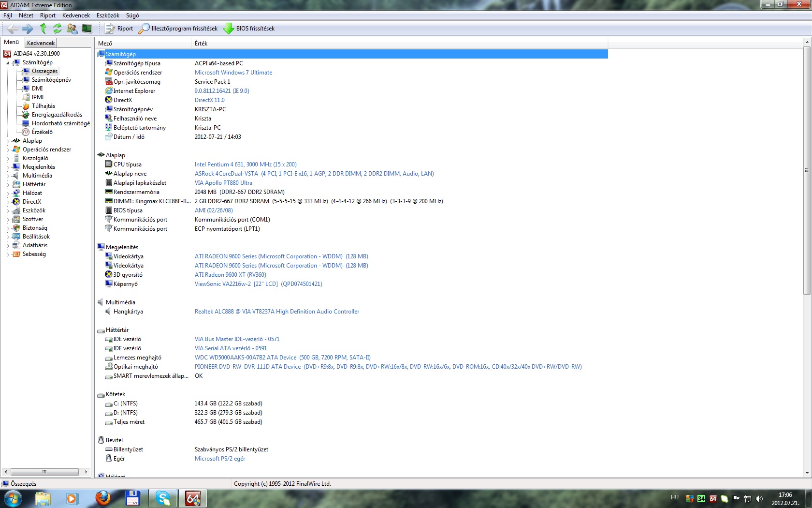
Task: Click the Up arrow toolbar icon
Action: click(43, 29)
